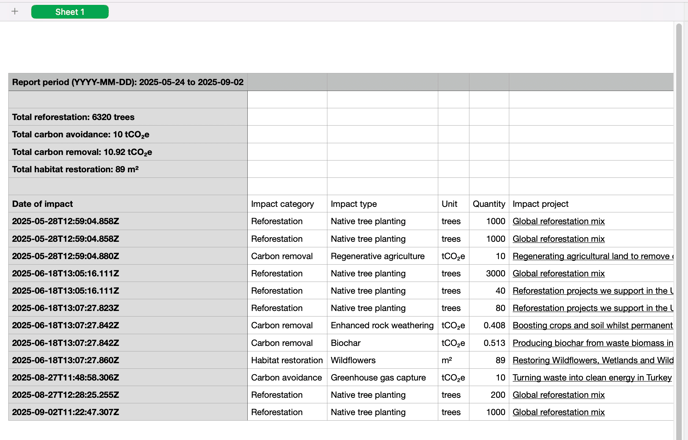The width and height of the screenshot is (688, 440).
Task: Add a new sheet with plus button
Action: click(x=14, y=11)
